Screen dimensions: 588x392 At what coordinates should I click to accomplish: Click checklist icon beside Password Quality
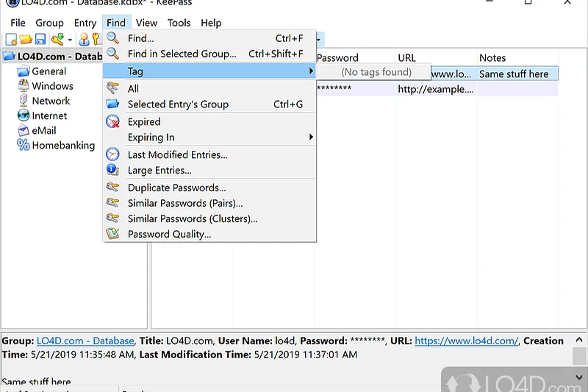tap(112, 234)
